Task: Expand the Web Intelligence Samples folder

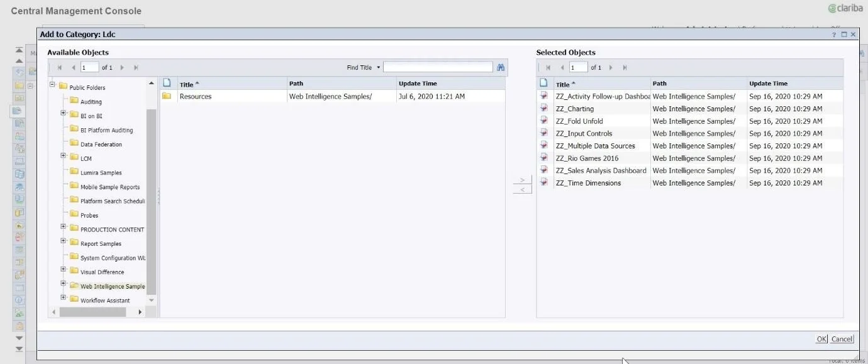Action: pyautogui.click(x=62, y=283)
